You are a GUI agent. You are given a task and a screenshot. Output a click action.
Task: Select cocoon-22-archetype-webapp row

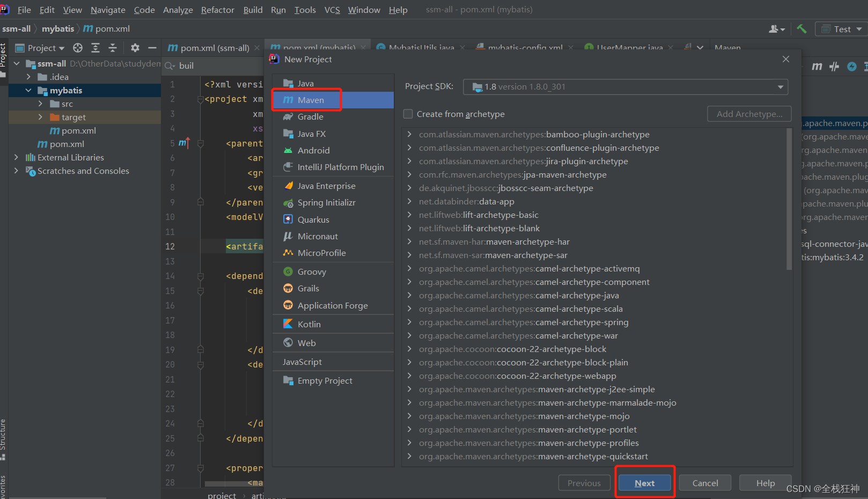tap(594, 376)
